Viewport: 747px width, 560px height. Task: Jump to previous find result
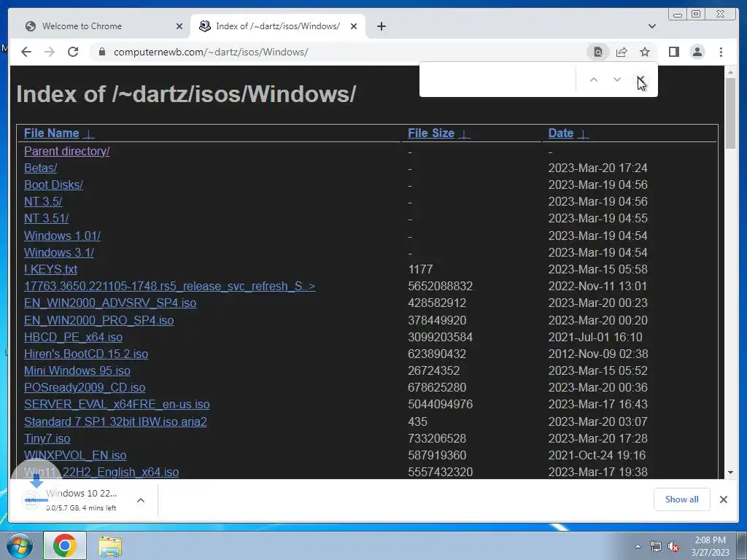(x=594, y=79)
